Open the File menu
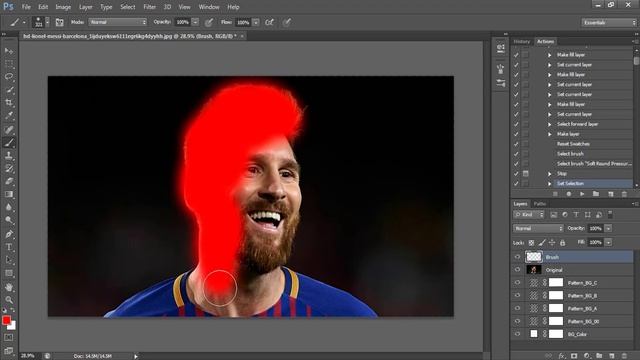 26,7
